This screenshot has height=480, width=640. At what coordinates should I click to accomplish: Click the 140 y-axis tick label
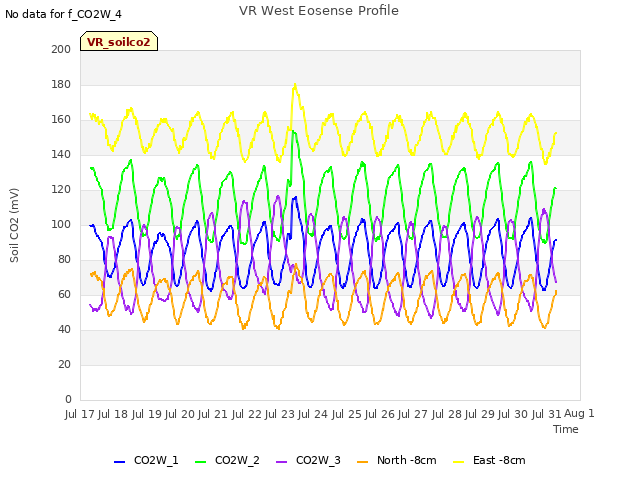coord(61,154)
